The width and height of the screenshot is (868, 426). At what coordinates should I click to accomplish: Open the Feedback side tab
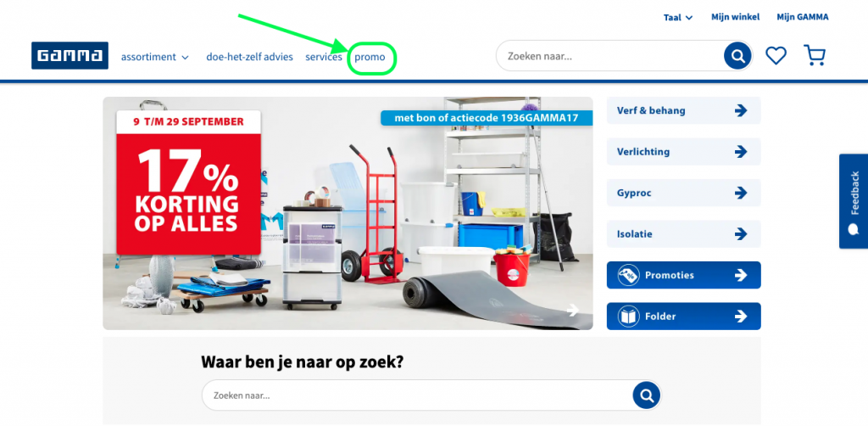[854, 201]
